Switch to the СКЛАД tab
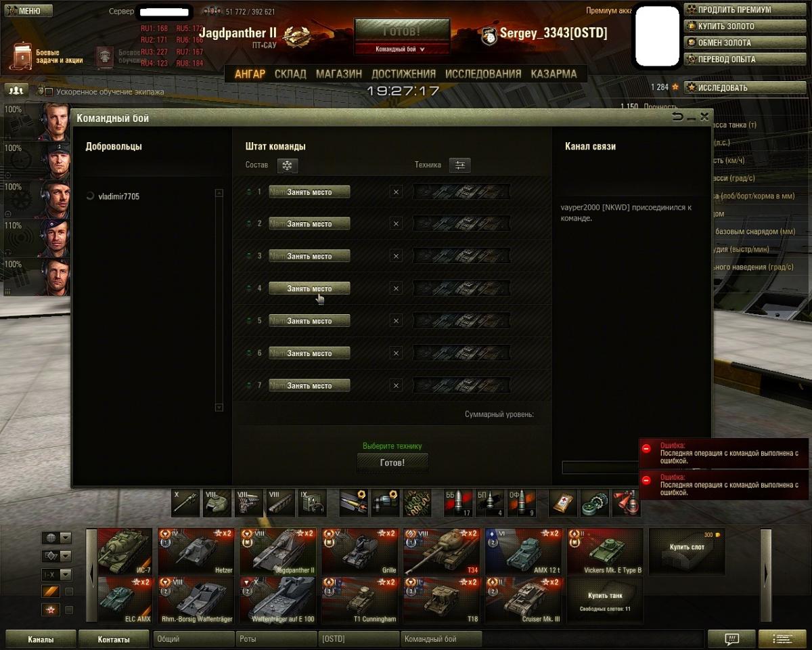 (290, 74)
